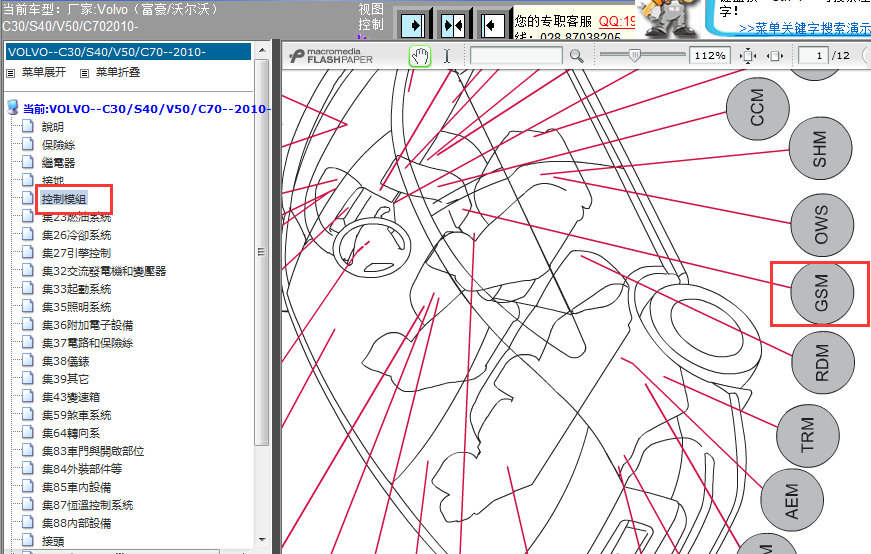The height and width of the screenshot is (554, 871).
Task: Click the page icon beside 集59煞車系統
Action: pos(28,415)
